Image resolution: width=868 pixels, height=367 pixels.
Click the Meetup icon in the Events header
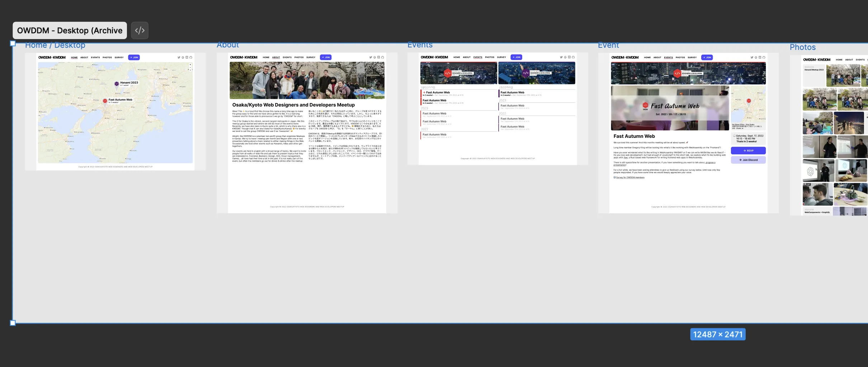pyautogui.click(x=565, y=57)
